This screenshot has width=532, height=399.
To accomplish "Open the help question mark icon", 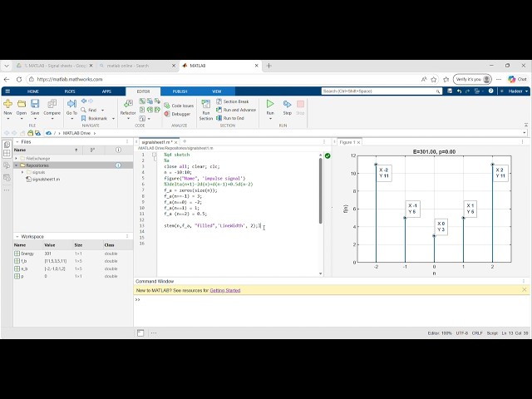I will 490,91.
